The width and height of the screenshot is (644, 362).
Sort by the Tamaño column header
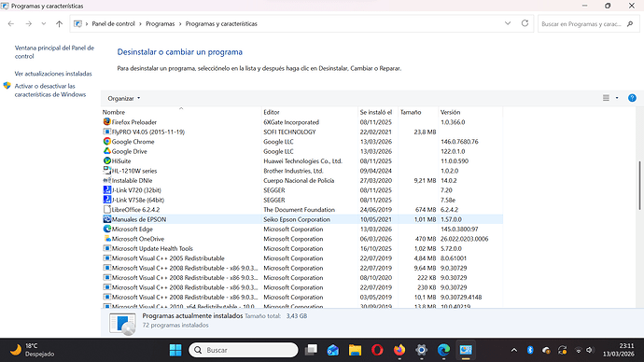[x=418, y=112]
